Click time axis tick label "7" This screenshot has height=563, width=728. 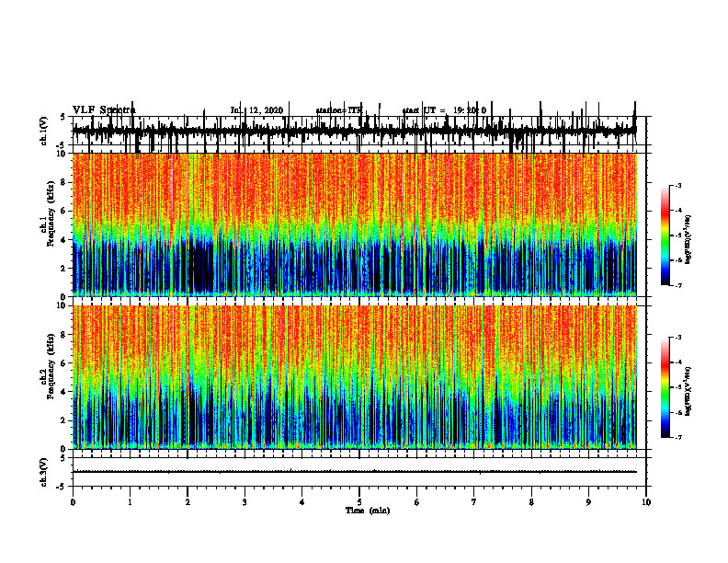pos(474,502)
